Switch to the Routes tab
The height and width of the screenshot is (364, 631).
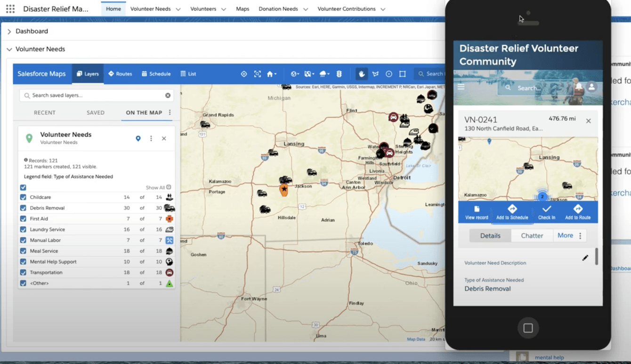coord(120,74)
